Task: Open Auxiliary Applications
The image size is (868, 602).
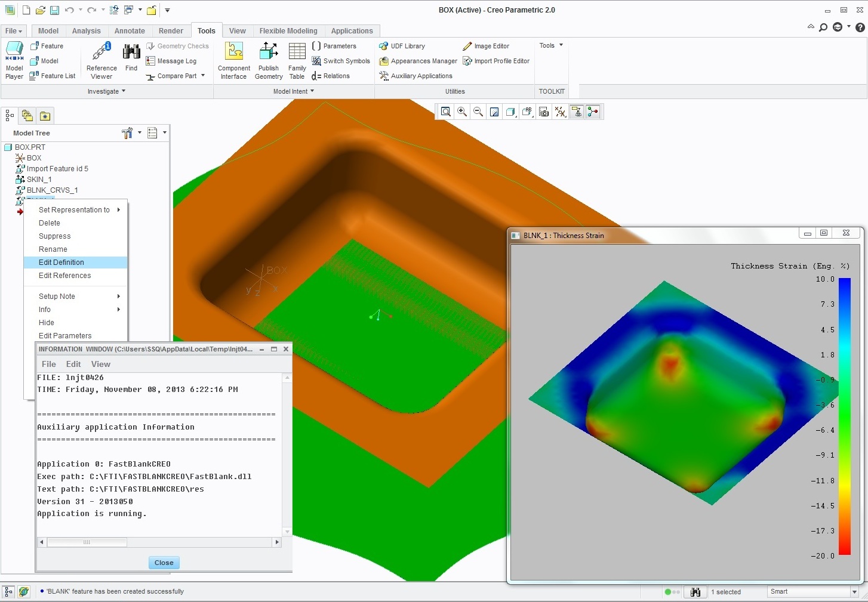Action: point(416,76)
